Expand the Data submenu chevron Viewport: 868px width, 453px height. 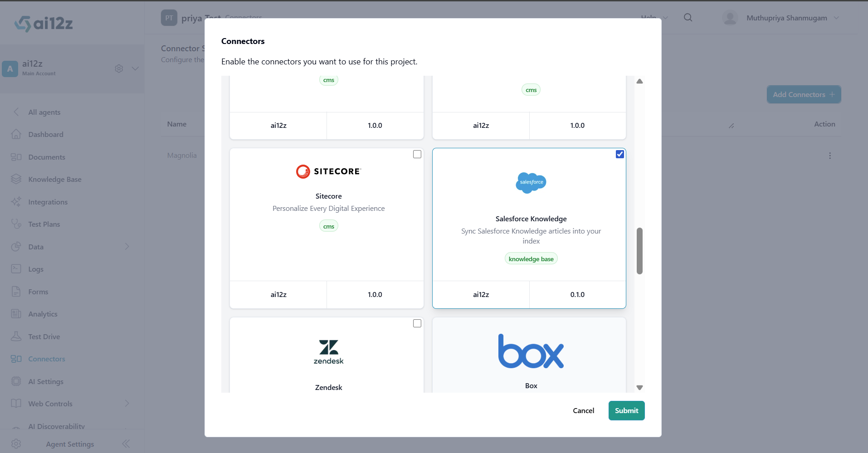click(127, 246)
